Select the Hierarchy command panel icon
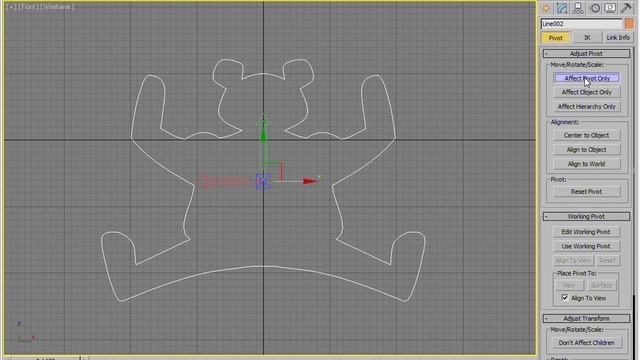Viewport: 640px width, 360px height. (x=578, y=8)
